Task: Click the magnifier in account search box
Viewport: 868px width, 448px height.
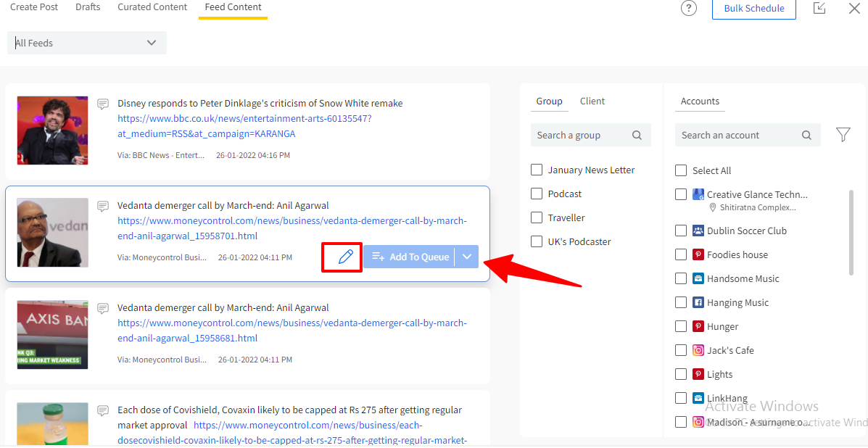Action: [x=806, y=135]
